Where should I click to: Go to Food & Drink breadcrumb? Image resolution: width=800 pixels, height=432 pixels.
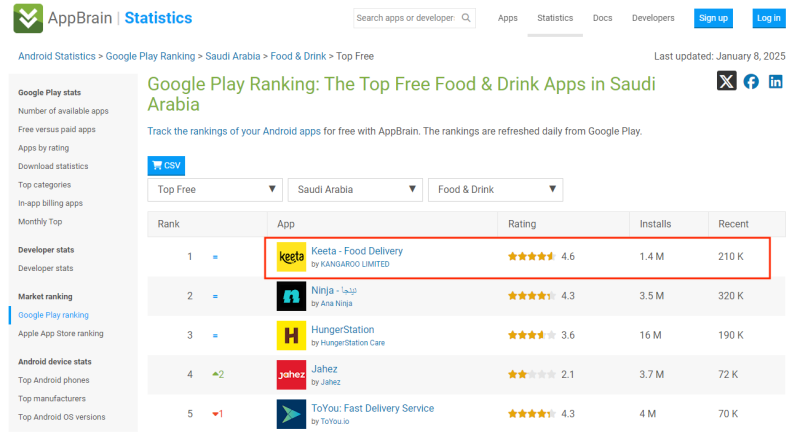298,56
